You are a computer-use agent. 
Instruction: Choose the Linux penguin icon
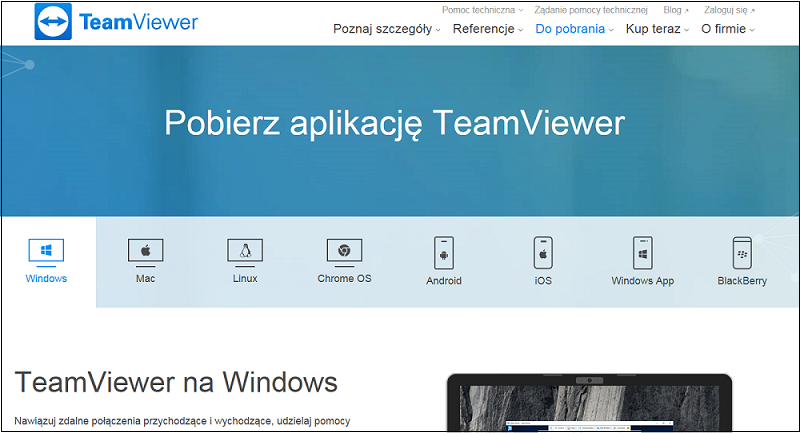245,252
